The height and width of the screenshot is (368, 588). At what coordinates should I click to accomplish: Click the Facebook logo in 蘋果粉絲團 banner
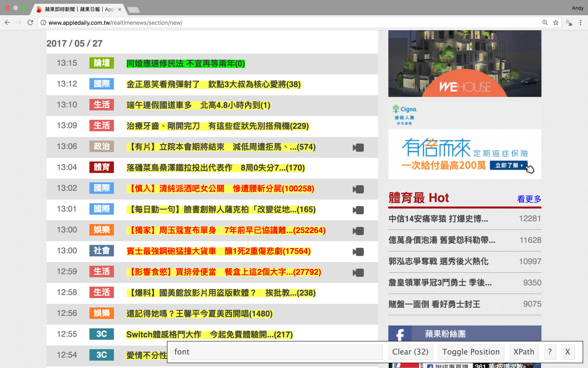(x=400, y=334)
